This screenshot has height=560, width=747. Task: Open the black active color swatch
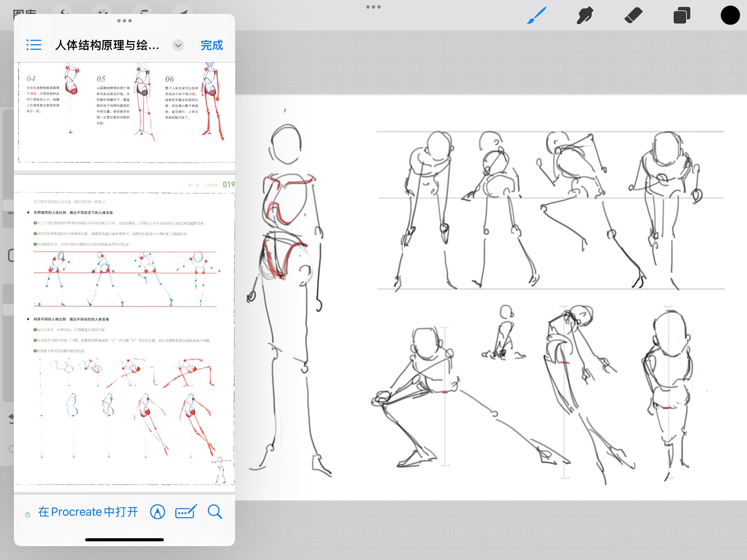[730, 16]
